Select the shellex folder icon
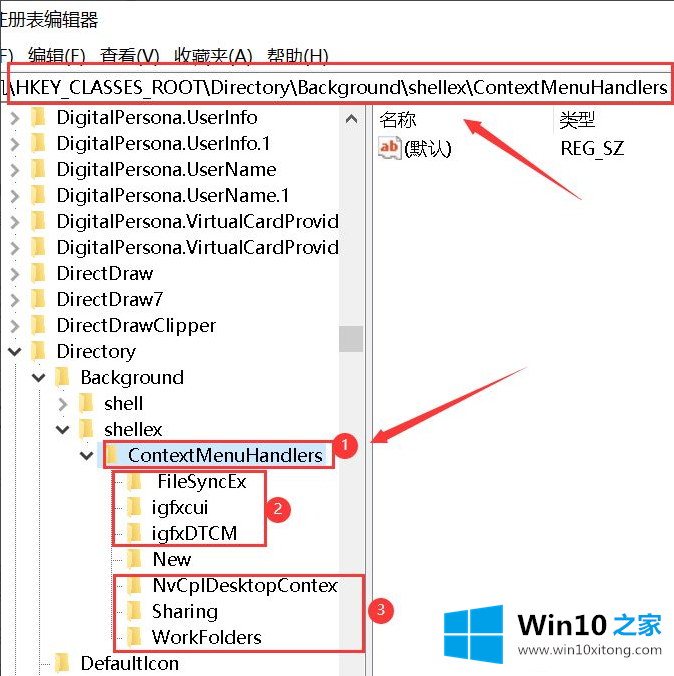This screenshot has height=676, width=674. point(86,429)
